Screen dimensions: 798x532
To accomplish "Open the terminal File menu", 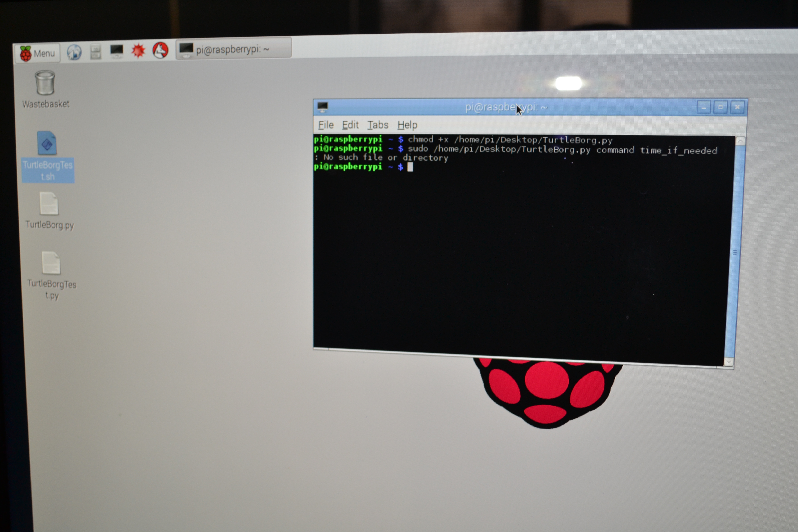I will (326, 125).
